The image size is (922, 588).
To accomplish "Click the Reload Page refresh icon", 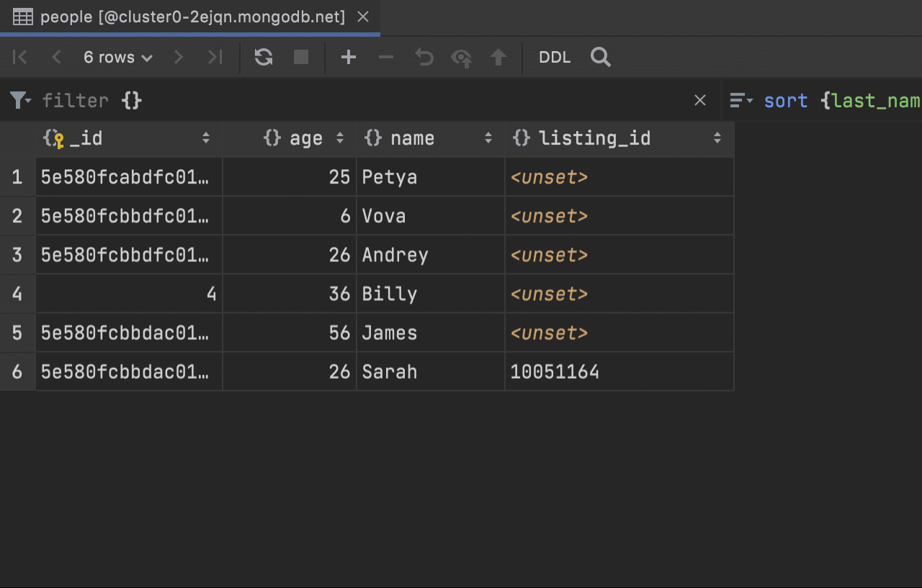I will 264,58.
